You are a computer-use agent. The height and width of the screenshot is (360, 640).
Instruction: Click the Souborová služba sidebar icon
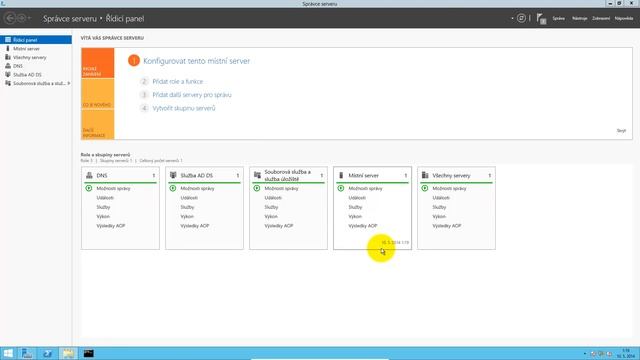pos(8,83)
